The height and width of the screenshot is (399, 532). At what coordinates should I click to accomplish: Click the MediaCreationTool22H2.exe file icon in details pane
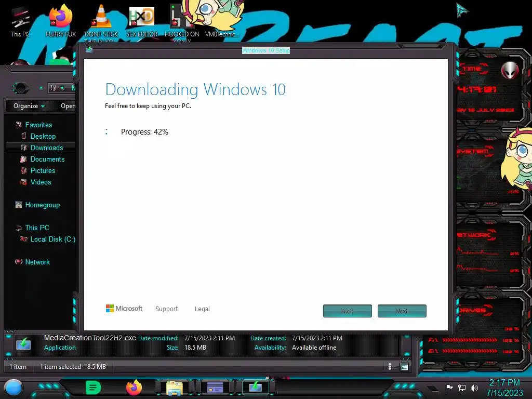point(24,343)
